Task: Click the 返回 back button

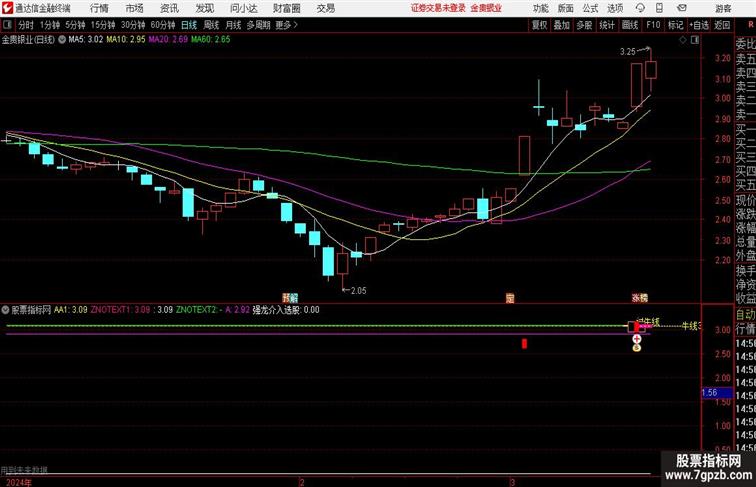Action: pyautogui.click(x=722, y=25)
